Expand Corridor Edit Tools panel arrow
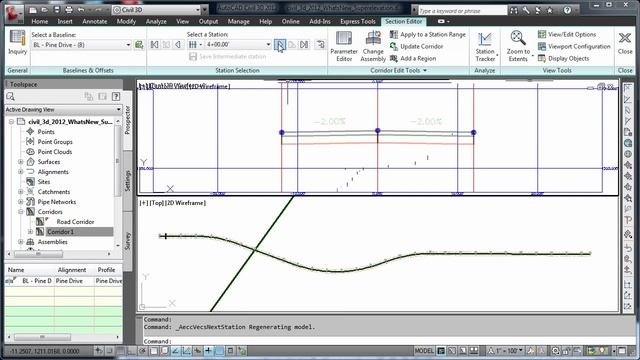The height and width of the screenshot is (360, 640). click(x=425, y=71)
